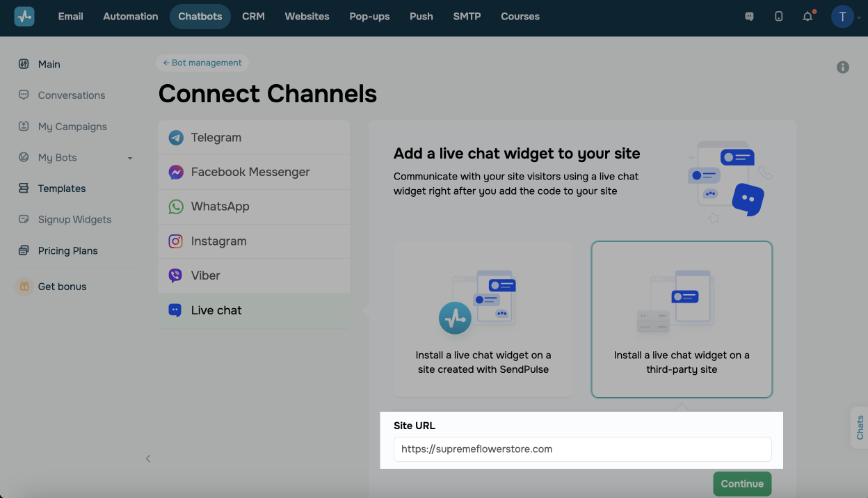Select the Telegram channel icon
This screenshot has height=498, width=868.
176,138
